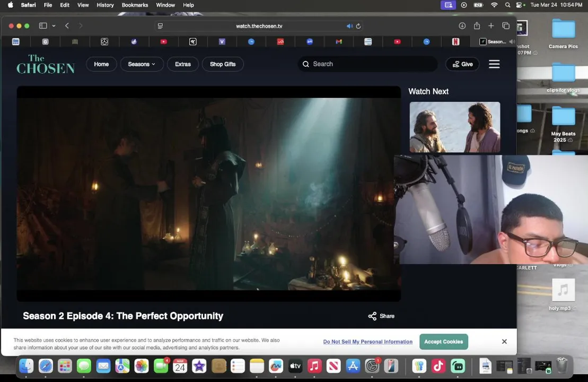
Task: Open Music from the Dock
Action: (314, 366)
